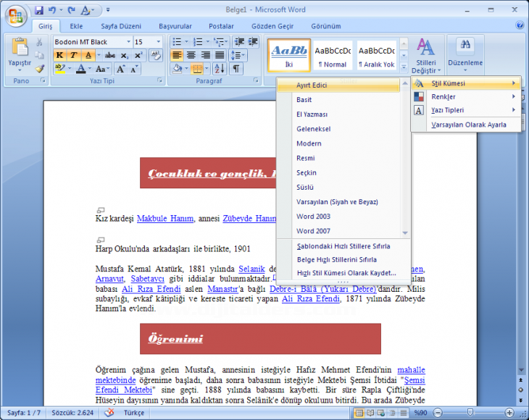Click the bulleted list icon
Screen dimensions: 529x420
[178, 42]
